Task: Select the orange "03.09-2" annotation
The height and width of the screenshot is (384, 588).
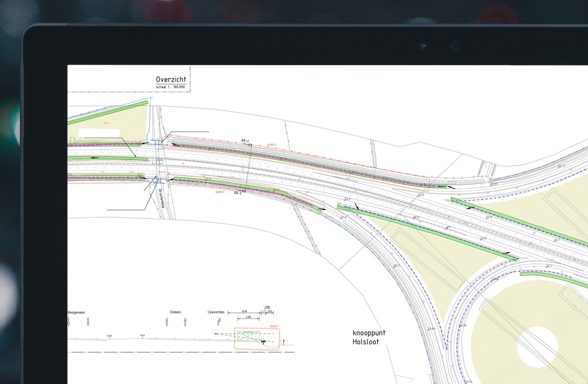Action: 271,145
